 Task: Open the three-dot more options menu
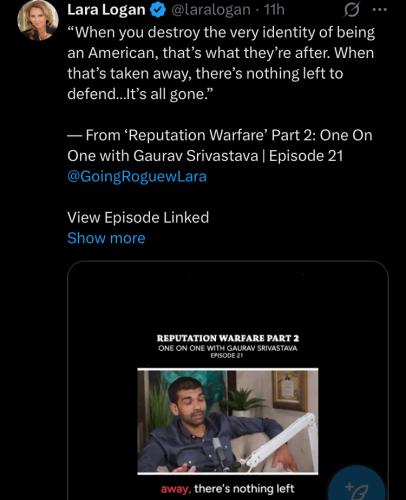pos(380,10)
